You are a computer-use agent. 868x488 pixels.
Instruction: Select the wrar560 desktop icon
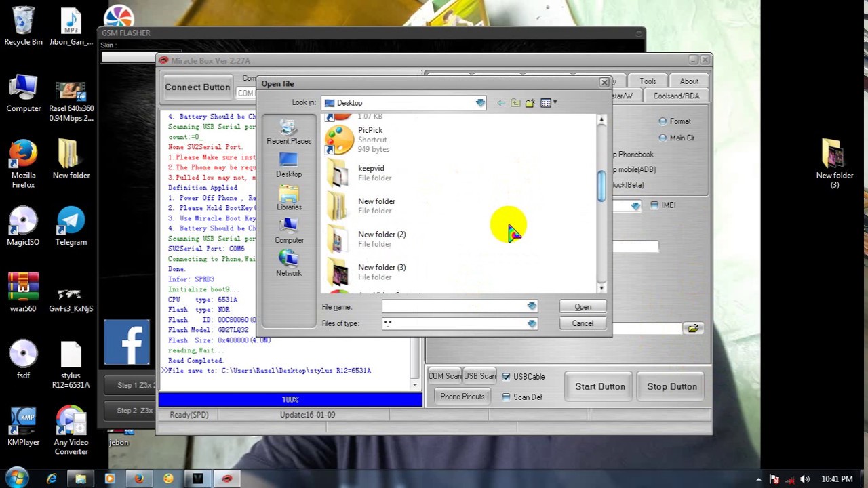[x=23, y=293]
